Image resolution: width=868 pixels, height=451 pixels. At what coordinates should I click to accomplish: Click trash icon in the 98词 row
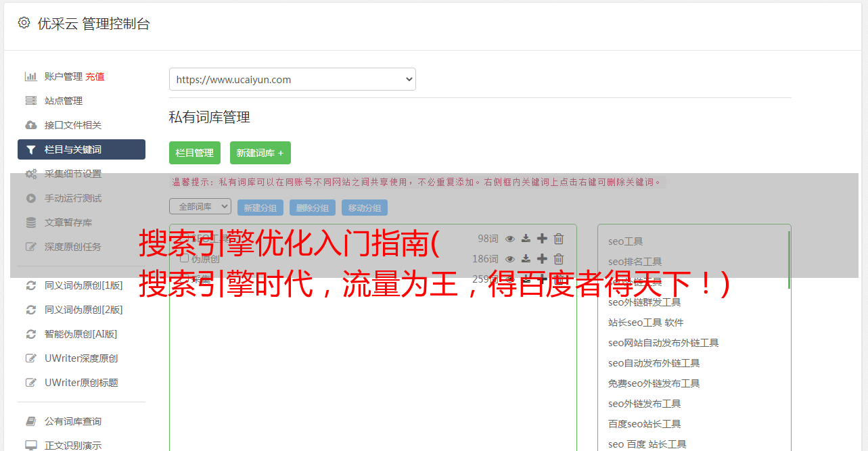point(559,239)
